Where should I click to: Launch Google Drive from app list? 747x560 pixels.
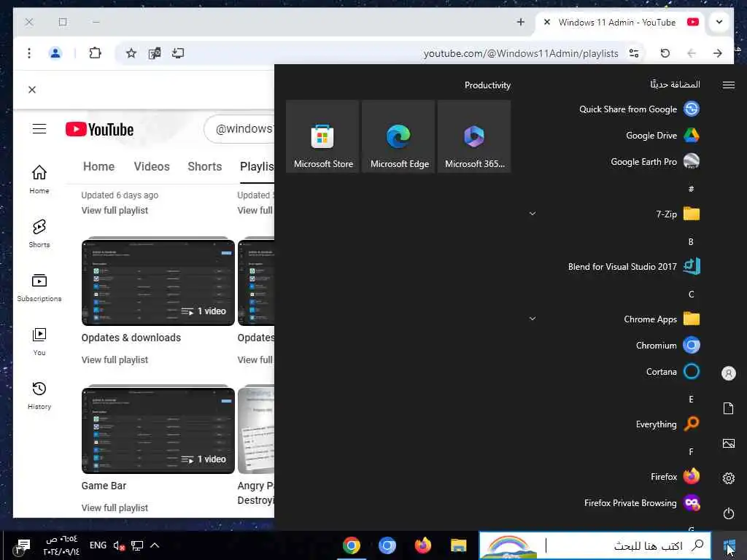[662, 135]
